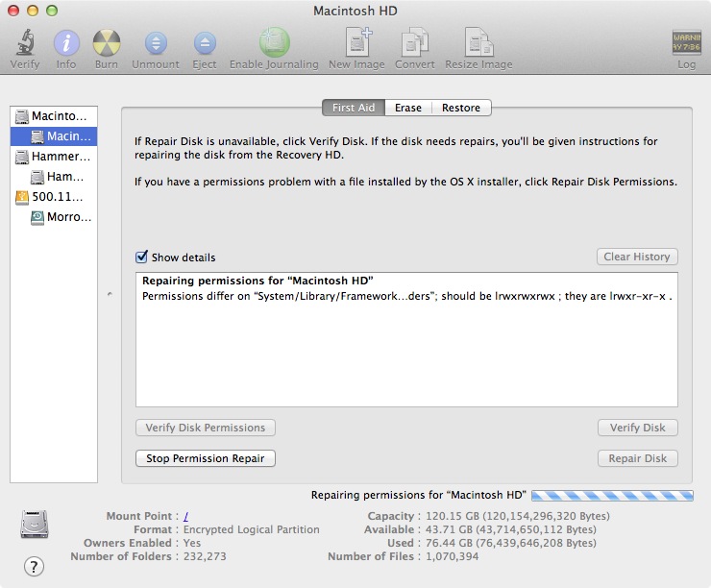Switch to the First Aid tab

coord(354,108)
